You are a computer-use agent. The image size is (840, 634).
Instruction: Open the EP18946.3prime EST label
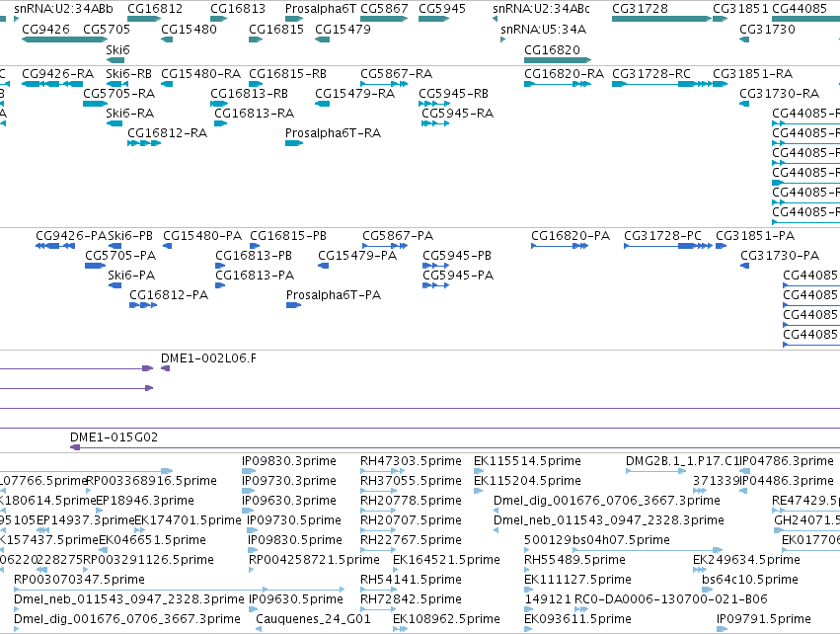145,501
